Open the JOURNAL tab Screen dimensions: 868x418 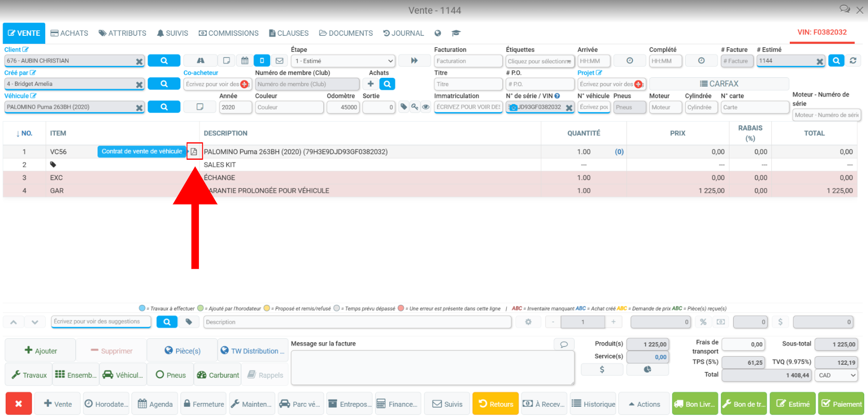403,33
